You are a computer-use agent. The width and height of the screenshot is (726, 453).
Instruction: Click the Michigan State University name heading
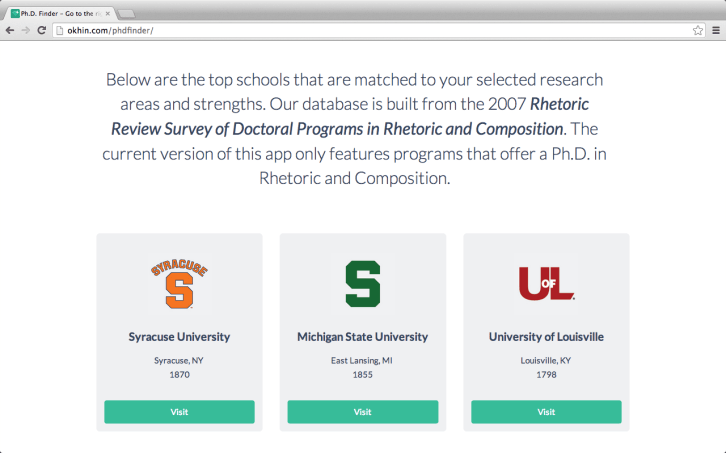pyautogui.click(x=363, y=337)
